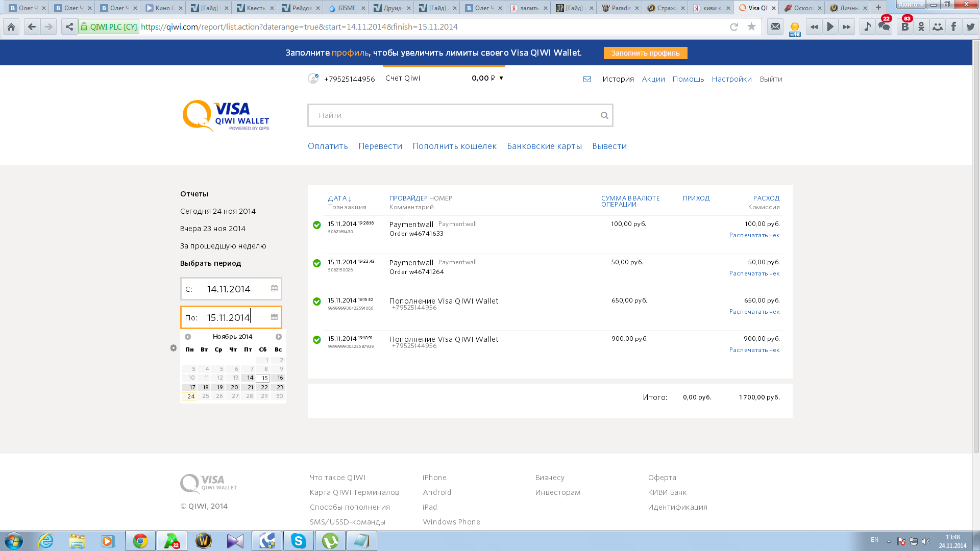The image size is (980, 551).
Task: Open the Акции menu item
Action: 653,79
